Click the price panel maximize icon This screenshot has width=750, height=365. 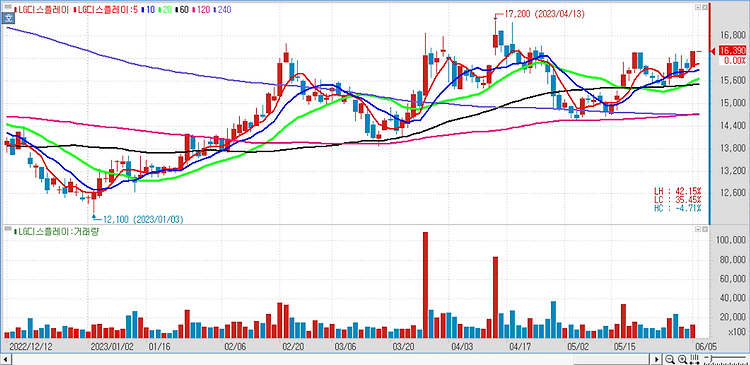point(704,8)
